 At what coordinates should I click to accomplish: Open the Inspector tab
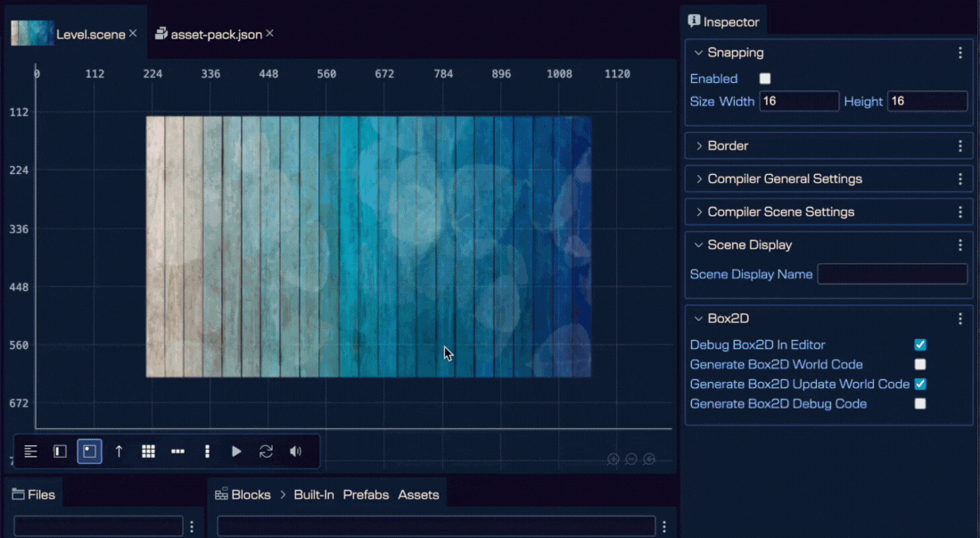[724, 22]
